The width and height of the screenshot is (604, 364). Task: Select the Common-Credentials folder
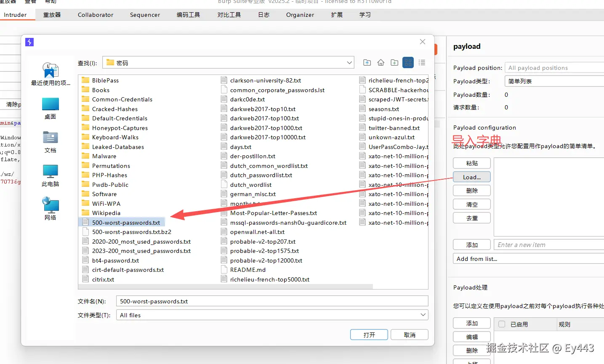click(117, 99)
